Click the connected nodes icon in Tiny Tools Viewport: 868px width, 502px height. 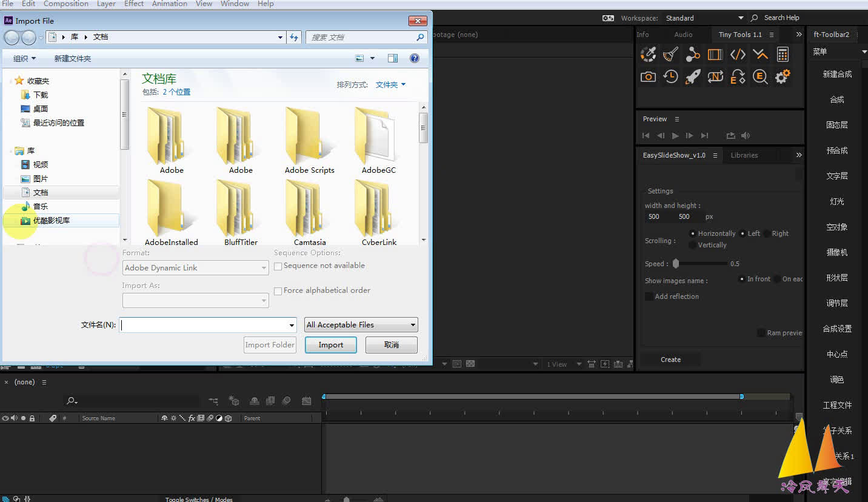693,55
